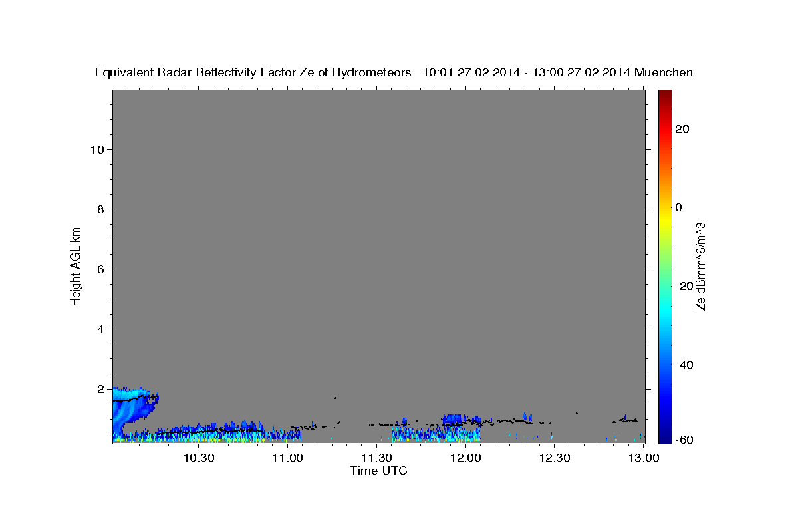Click the 13:00 time tick label
This screenshot has width=798, height=532.
pos(644,458)
